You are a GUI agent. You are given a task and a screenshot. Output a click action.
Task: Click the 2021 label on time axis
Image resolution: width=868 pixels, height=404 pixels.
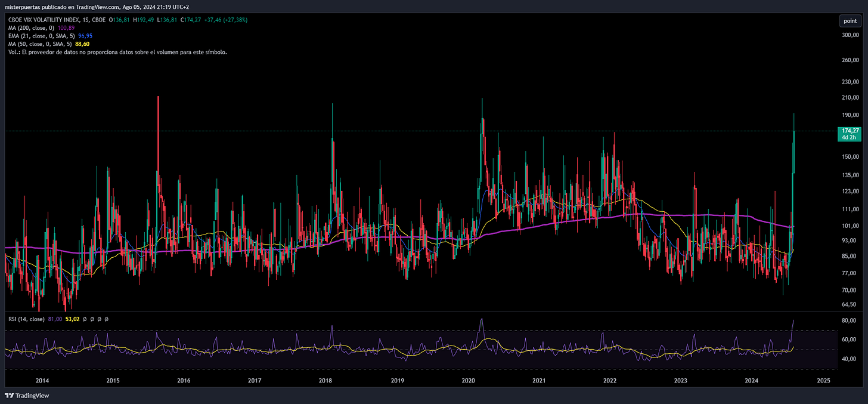click(539, 380)
